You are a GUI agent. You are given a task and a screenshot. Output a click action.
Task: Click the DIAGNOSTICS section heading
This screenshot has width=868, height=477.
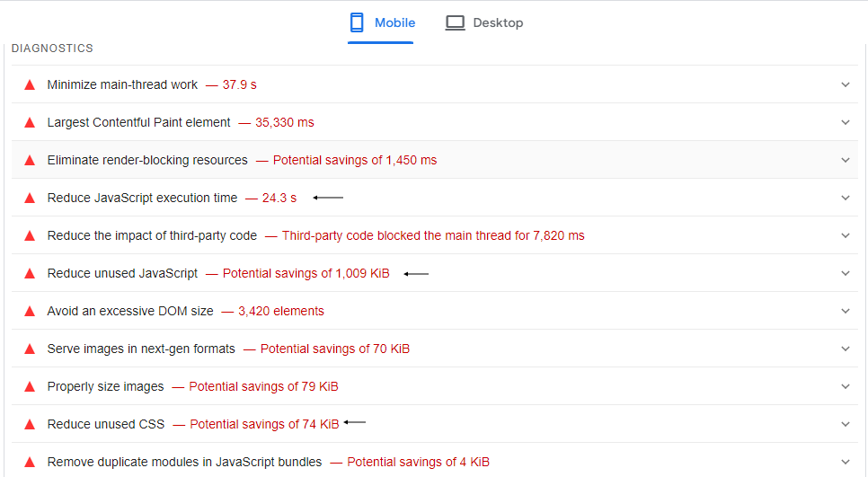point(52,49)
